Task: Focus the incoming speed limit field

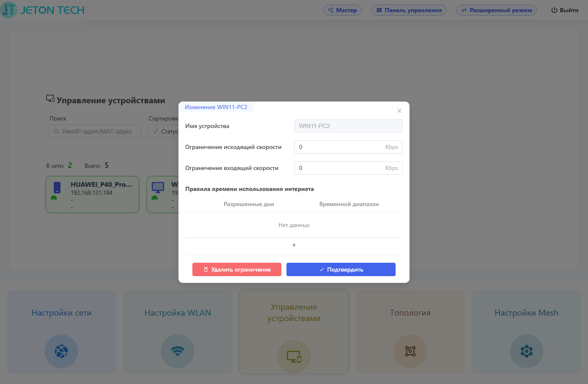Action: point(349,168)
